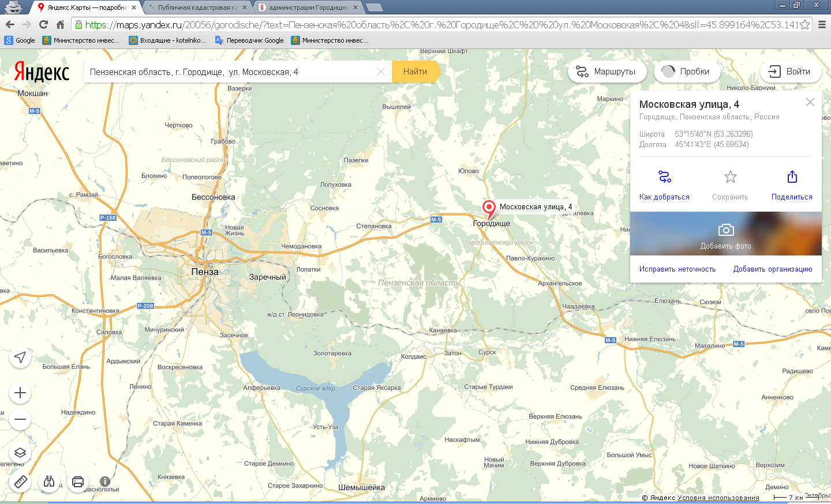
Task: Click the map information icon
Action: click(x=104, y=481)
